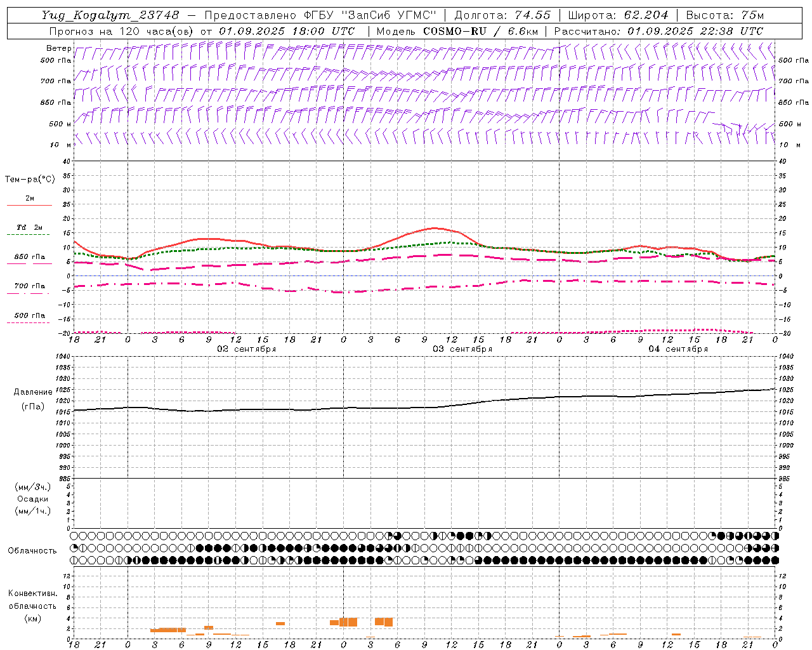This screenshot has width=812, height=650.
Task: Click the black pressure curve line
Action: [424, 408]
